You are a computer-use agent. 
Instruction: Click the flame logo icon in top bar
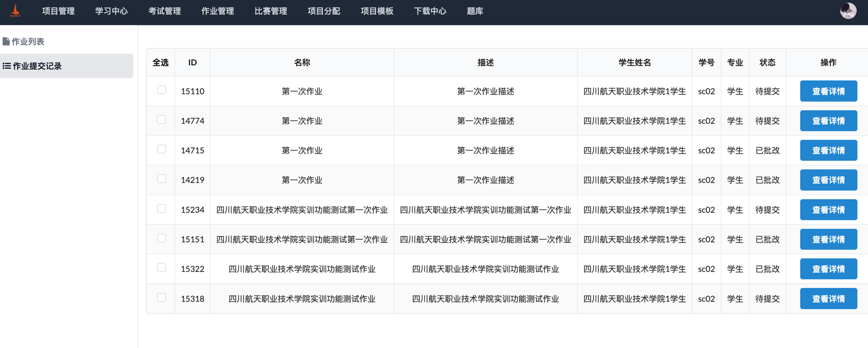click(x=15, y=11)
